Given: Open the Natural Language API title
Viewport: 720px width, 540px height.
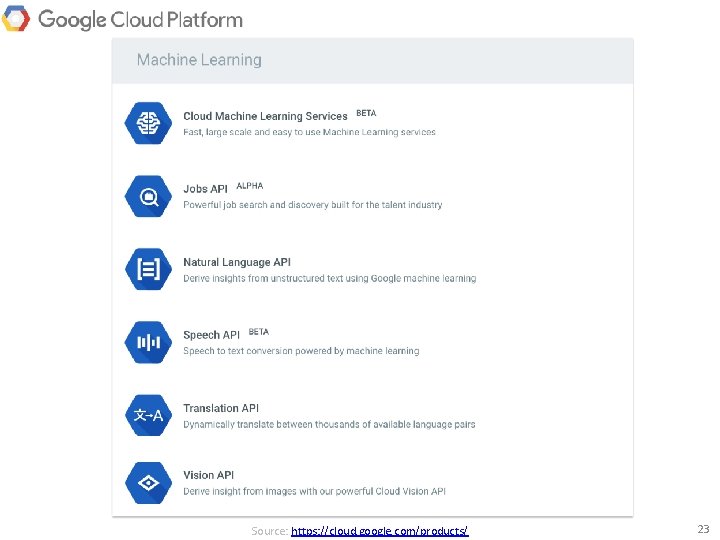Looking at the screenshot, I should click(x=237, y=262).
